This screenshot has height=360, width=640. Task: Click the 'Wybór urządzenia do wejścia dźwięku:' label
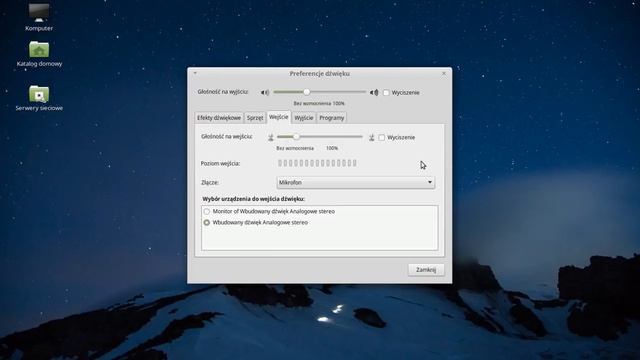click(253, 199)
